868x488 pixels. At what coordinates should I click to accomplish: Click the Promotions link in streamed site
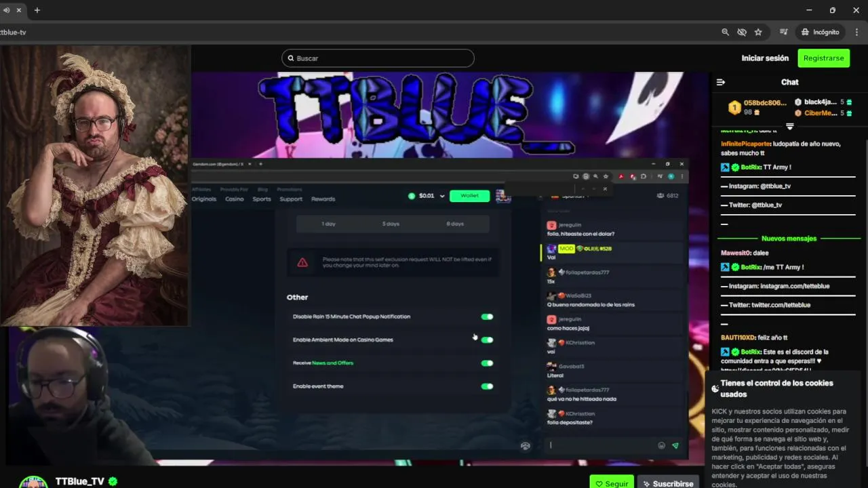coord(290,190)
